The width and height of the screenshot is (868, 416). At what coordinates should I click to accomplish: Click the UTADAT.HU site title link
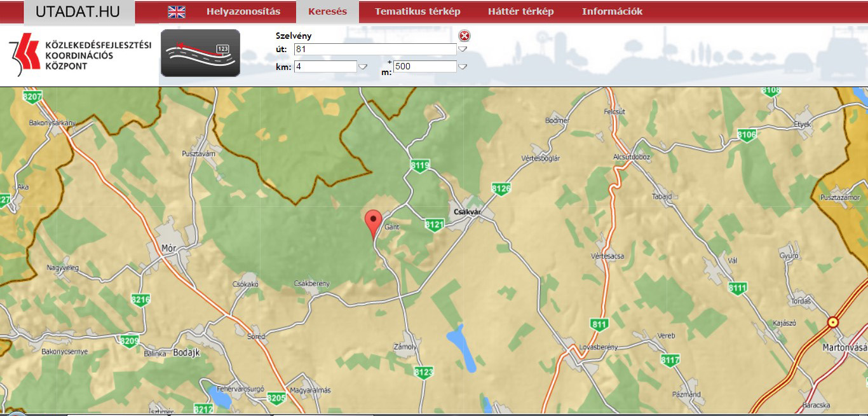coord(78,12)
